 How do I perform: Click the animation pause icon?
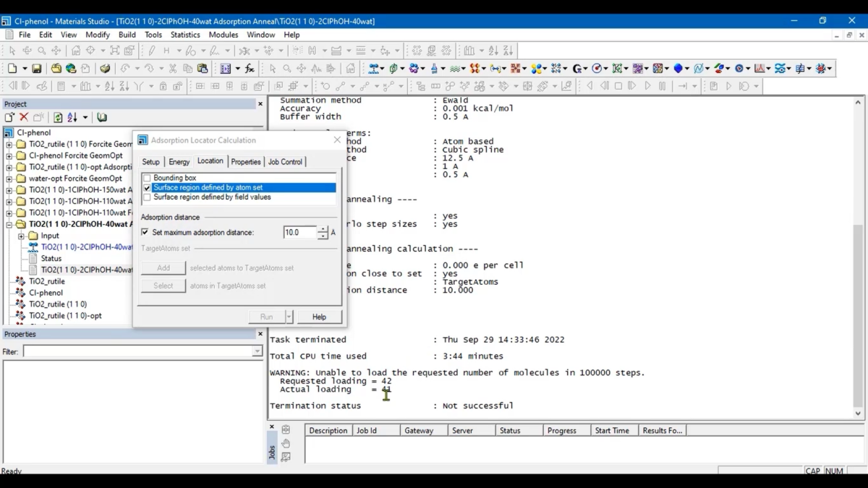(663, 86)
